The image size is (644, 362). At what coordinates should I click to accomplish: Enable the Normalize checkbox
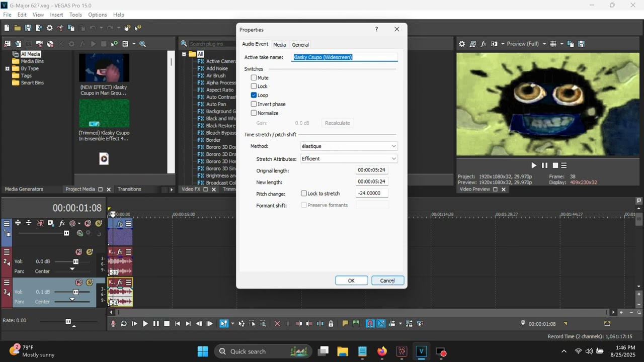tap(254, 113)
